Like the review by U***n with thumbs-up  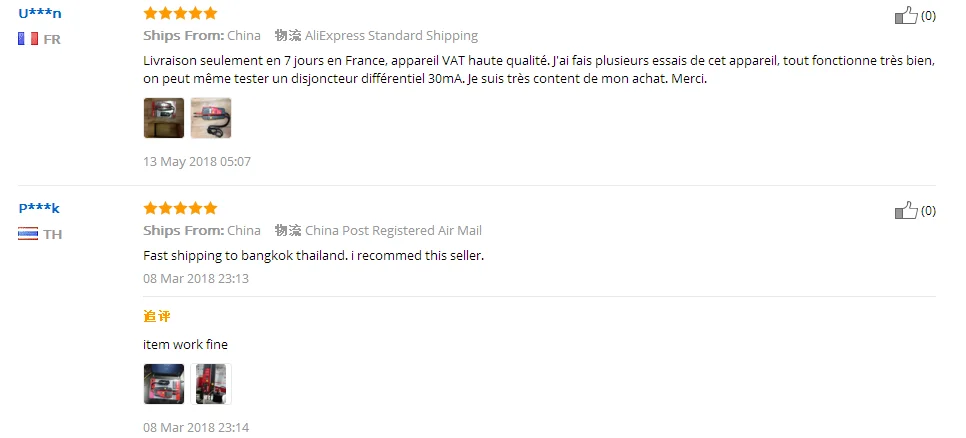click(906, 15)
